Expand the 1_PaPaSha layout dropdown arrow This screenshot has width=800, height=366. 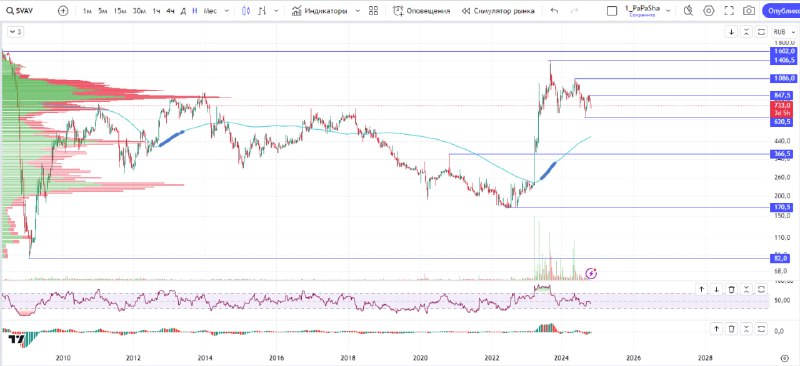pyautogui.click(x=668, y=11)
